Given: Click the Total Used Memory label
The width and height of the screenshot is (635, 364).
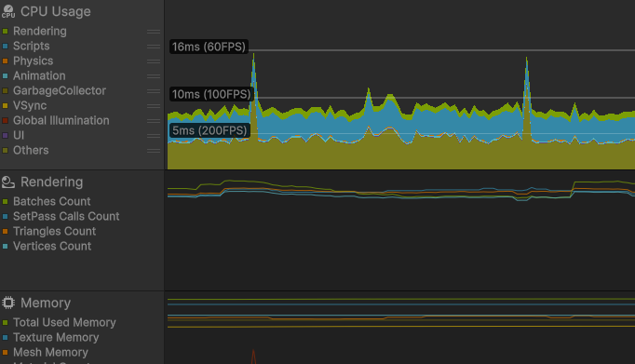Looking at the screenshot, I should click(64, 323).
